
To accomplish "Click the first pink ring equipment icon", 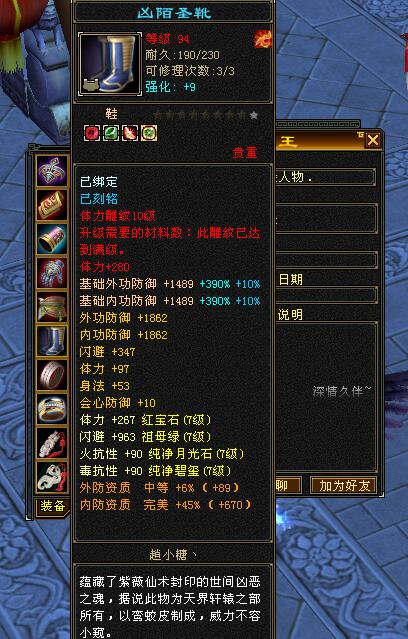I will click(x=52, y=375).
